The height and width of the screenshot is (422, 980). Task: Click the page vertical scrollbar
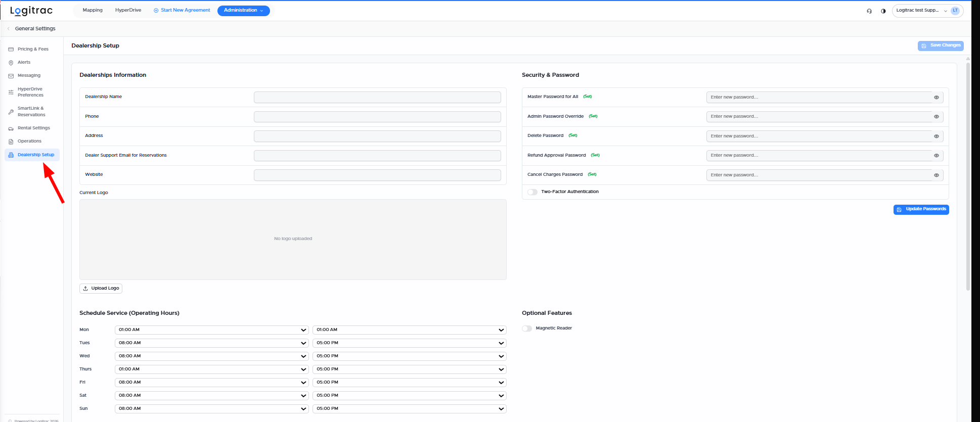click(968, 176)
